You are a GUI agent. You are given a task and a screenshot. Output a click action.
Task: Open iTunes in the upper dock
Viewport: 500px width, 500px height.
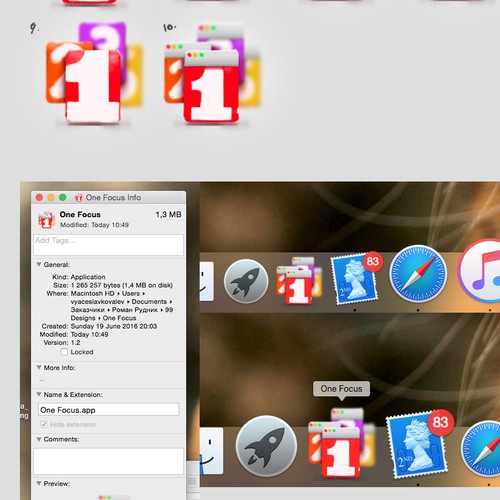479,271
